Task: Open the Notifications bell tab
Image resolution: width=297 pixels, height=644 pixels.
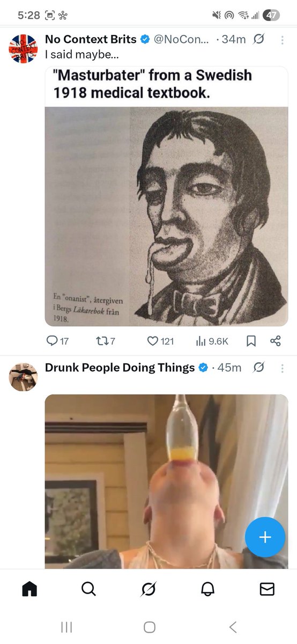Action: [207, 589]
